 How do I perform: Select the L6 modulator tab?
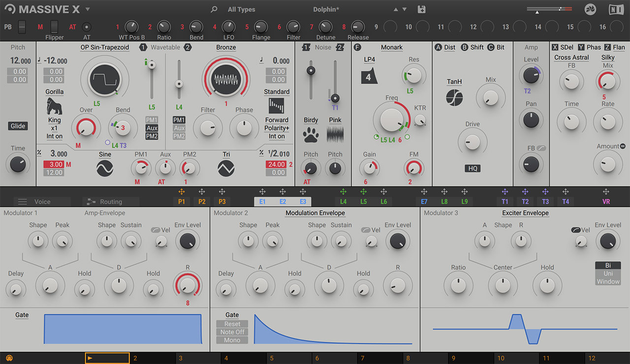click(383, 202)
